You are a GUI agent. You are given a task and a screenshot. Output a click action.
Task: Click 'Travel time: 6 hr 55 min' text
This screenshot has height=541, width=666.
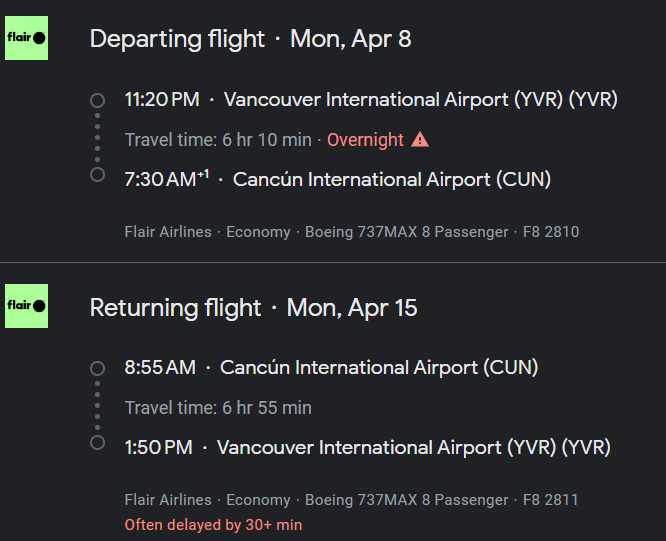[218, 408]
